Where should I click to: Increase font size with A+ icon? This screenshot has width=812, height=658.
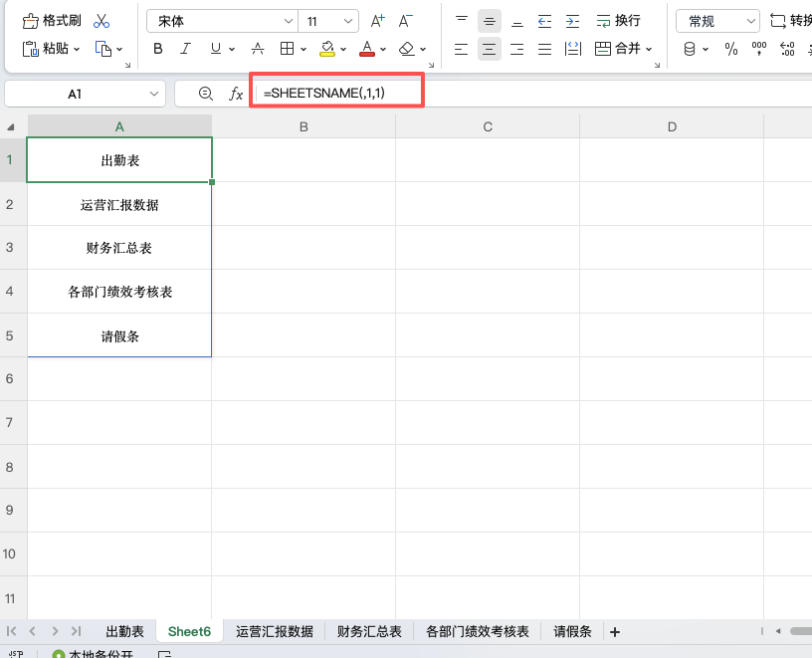pos(378,21)
